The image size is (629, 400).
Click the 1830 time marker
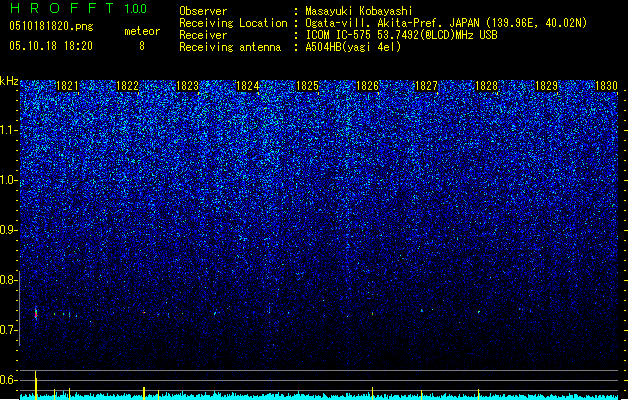(x=606, y=86)
